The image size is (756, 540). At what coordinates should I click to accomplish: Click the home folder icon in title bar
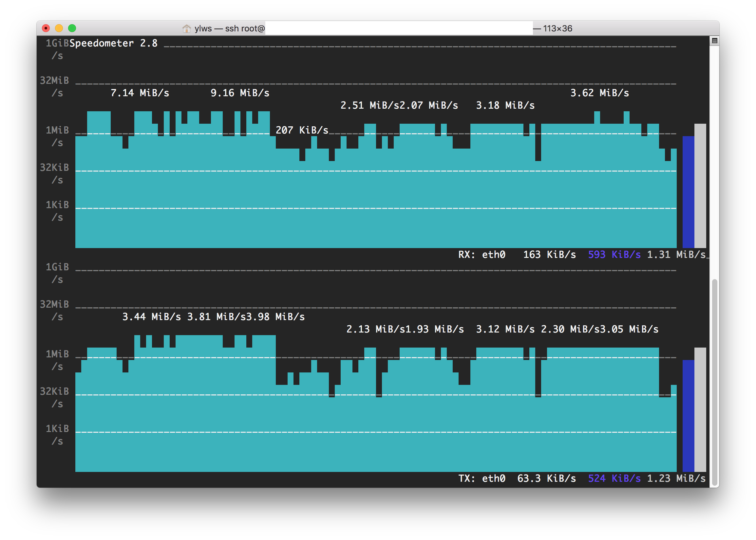click(x=186, y=28)
